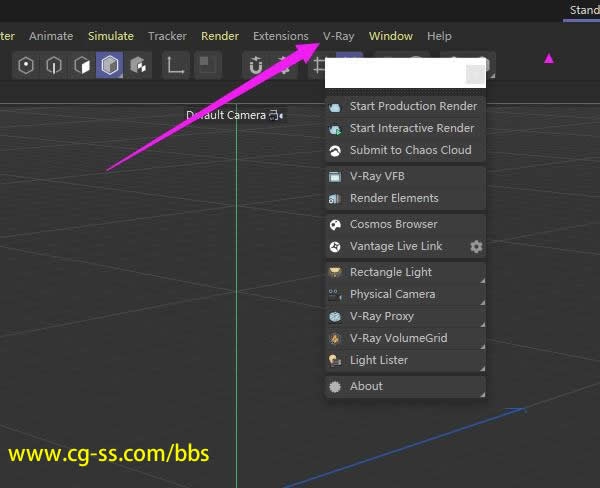Viewport: 600px width, 488px height.
Task: Choose Render Elements from the V-Ray menu
Action: pyautogui.click(x=394, y=198)
